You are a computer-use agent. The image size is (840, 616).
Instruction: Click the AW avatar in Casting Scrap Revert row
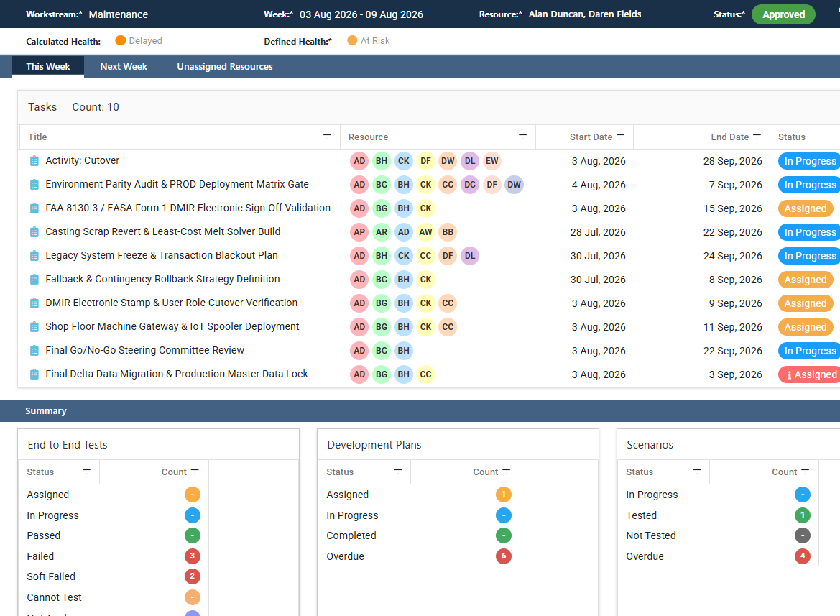(426, 232)
